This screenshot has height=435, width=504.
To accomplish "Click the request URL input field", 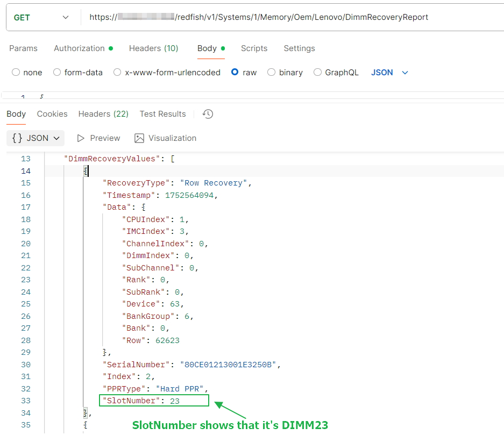I will (x=290, y=17).
